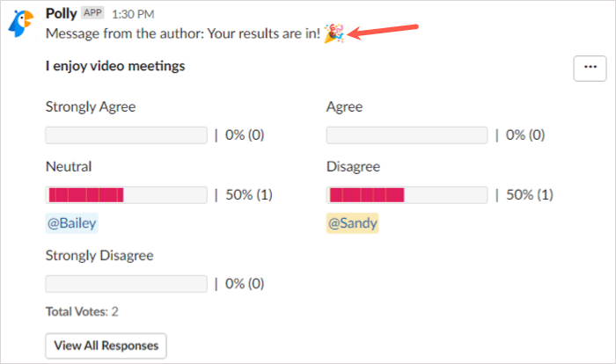Open the three-dots more options menu
616x364 pixels.
coord(590,69)
